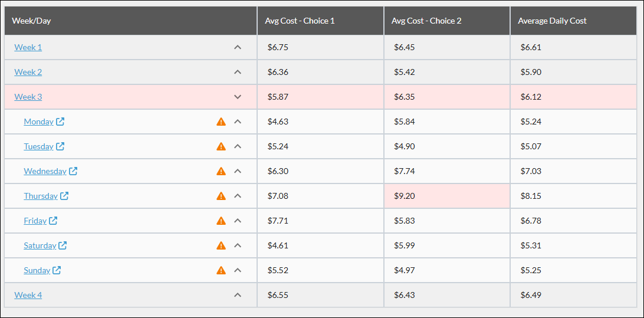This screenshot has width=644, height=318.
Task: Click the external link icon beside Thursday
Action: coord(64,196)
